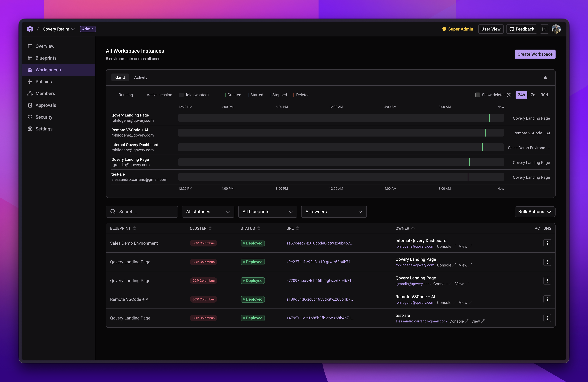This screenshot has height=382, width=588.
Task: Open the Bulk Actions dropdown
Action: (535, 212)
